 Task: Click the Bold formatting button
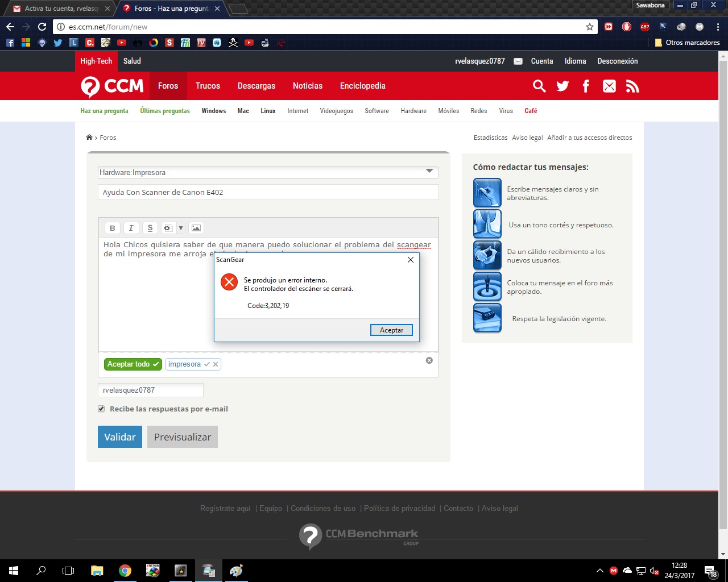[x=113, y=228]
